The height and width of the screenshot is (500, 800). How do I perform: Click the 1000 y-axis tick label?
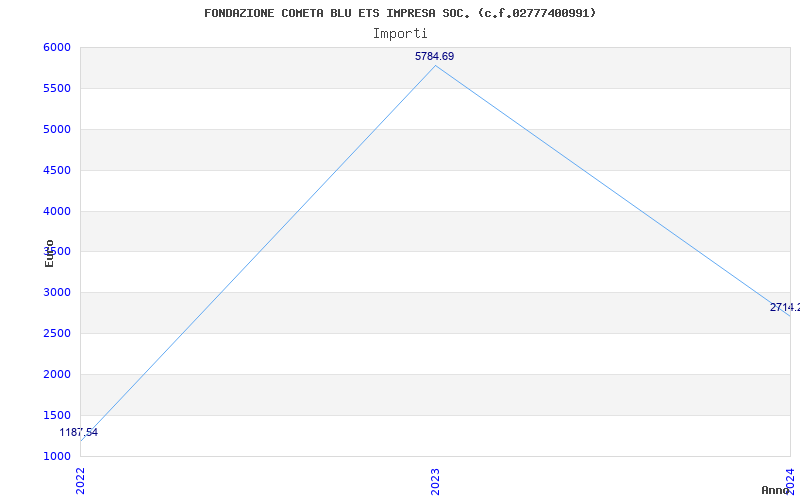pyautogui.click(x=57, y=456)
